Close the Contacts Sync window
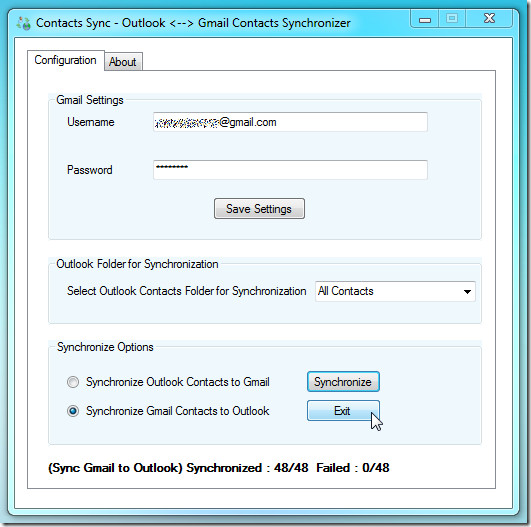Image resolution: width=531 pixels, height=527 pixels. [489, 18]
